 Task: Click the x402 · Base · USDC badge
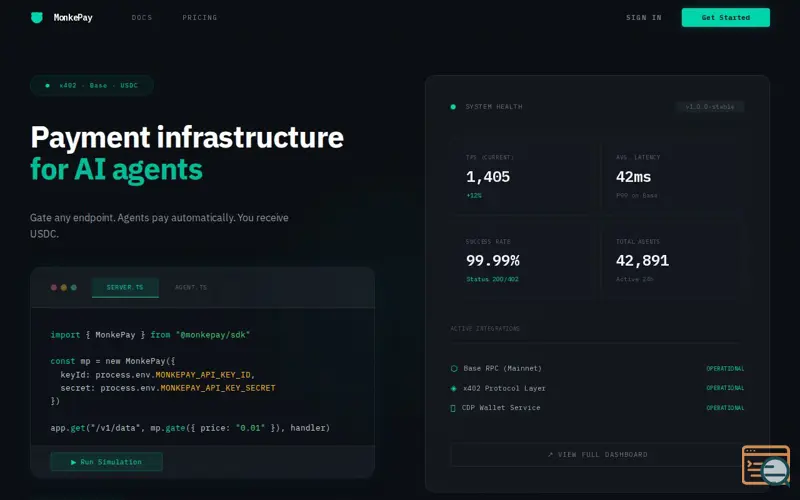[x=92, y=85]
